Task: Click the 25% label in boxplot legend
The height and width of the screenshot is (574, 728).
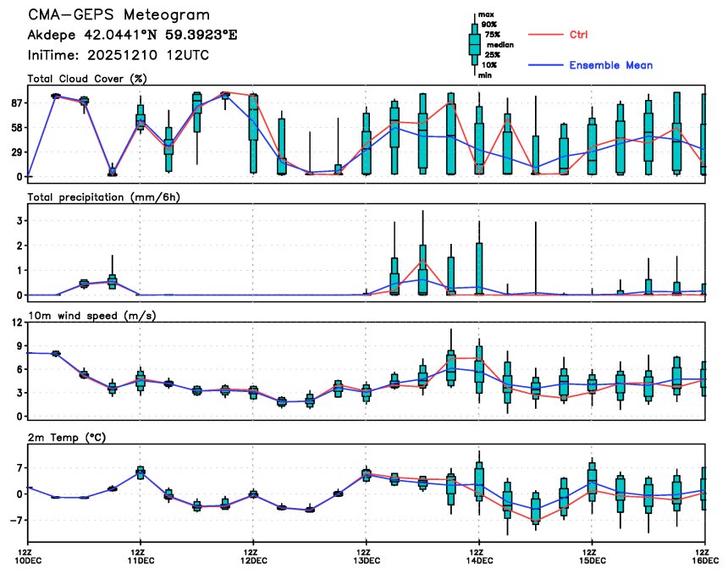Action: [x=493, y=55]
